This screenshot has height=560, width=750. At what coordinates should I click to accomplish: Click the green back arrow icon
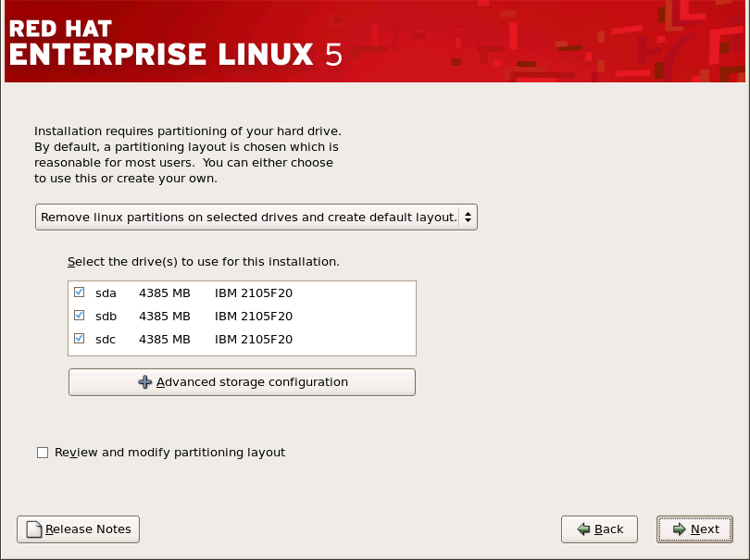tap(583, 529)
